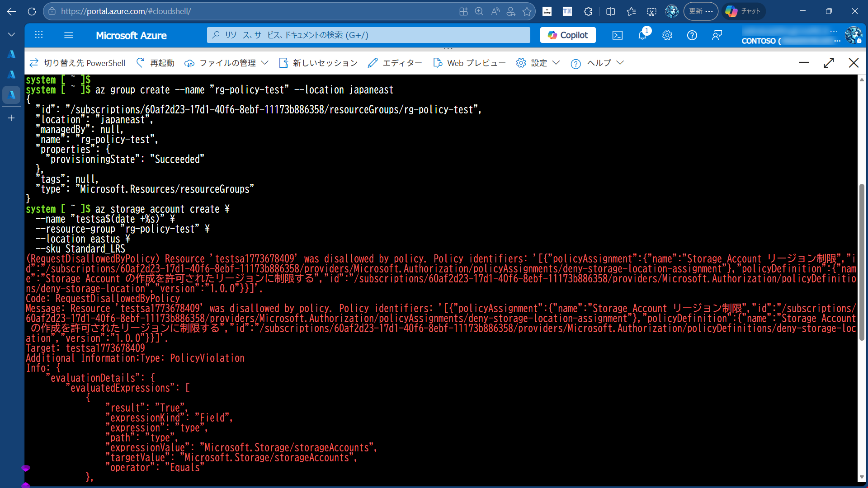This screenshot has height=488, width=868.
Task: Open Cloud Shell icon in Azure header
Action: [618, 35]
